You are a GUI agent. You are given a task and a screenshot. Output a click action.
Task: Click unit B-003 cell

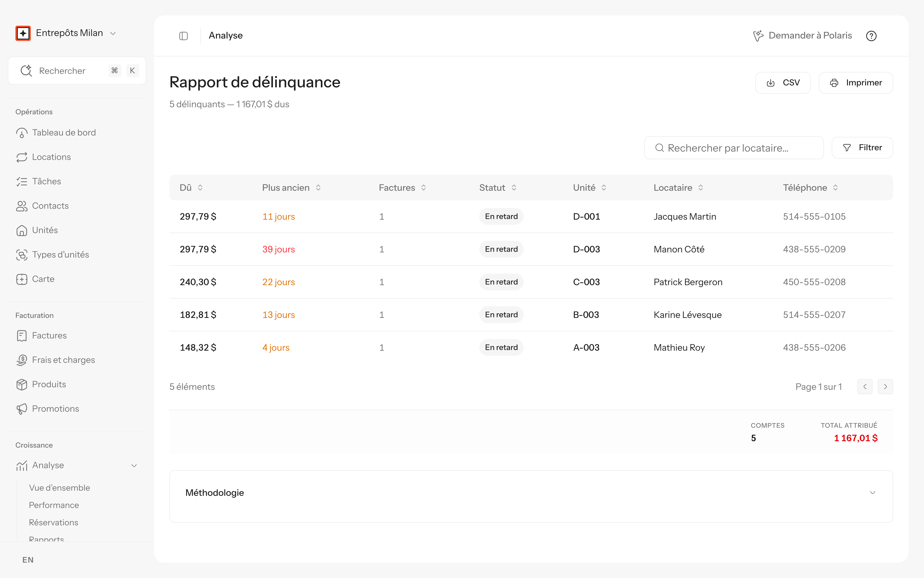pos(586,315)
